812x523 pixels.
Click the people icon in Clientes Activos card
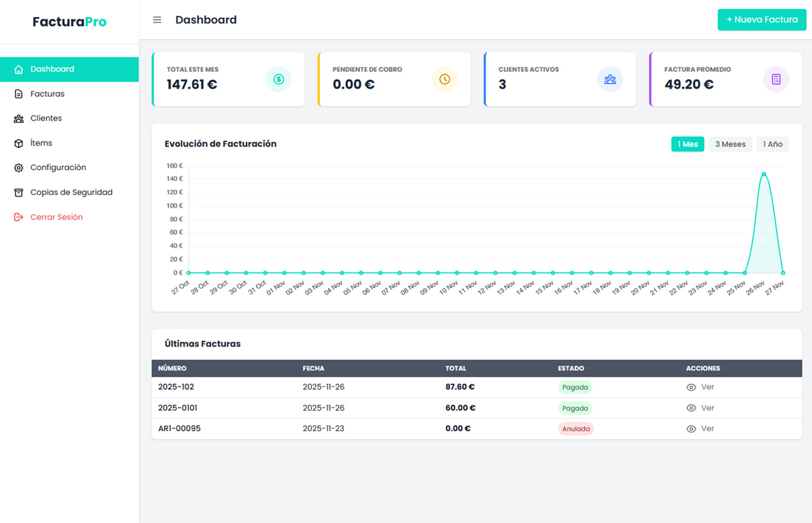coord(610,79)
